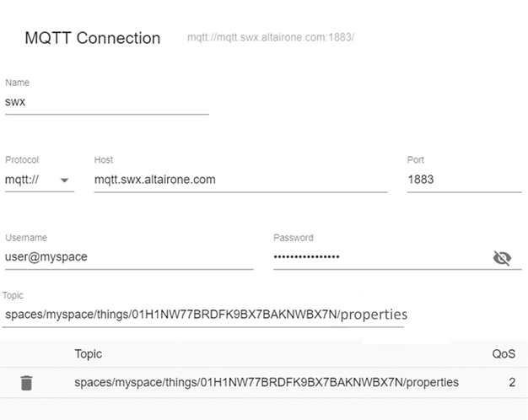
Task: Focus the Username field user@myspace
Action: 129,256
